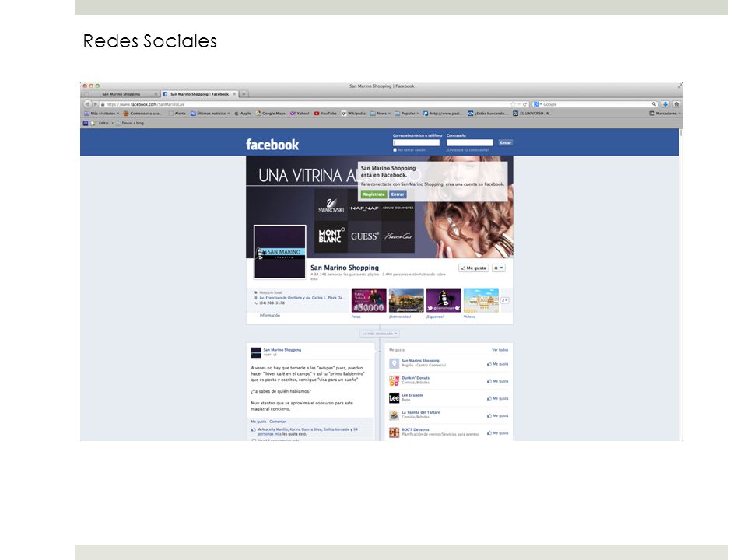
Task: Open the search engine selector dropdown
Action: click(538, 103)
